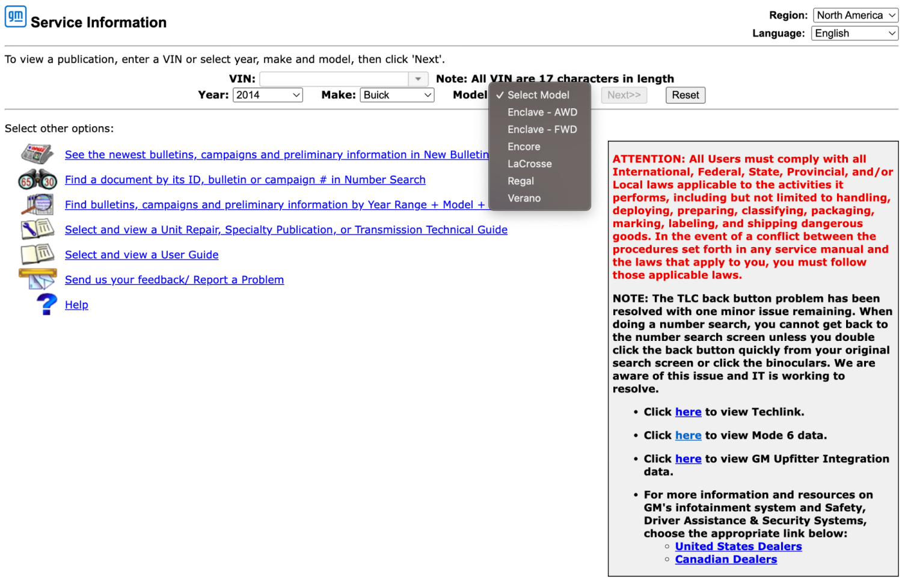902x588 pixels.
Task: Open the Help link
Action: click(76, 304)
